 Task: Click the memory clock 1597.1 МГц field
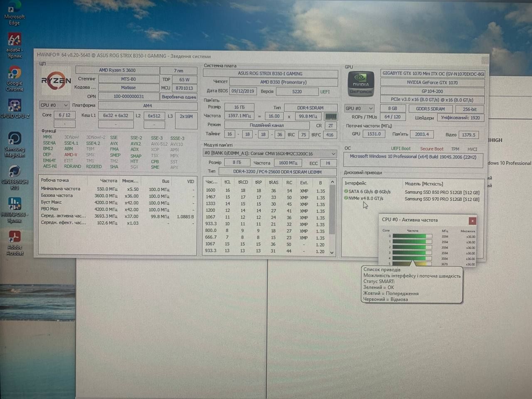pyautogui.click(x=239, y=116)
